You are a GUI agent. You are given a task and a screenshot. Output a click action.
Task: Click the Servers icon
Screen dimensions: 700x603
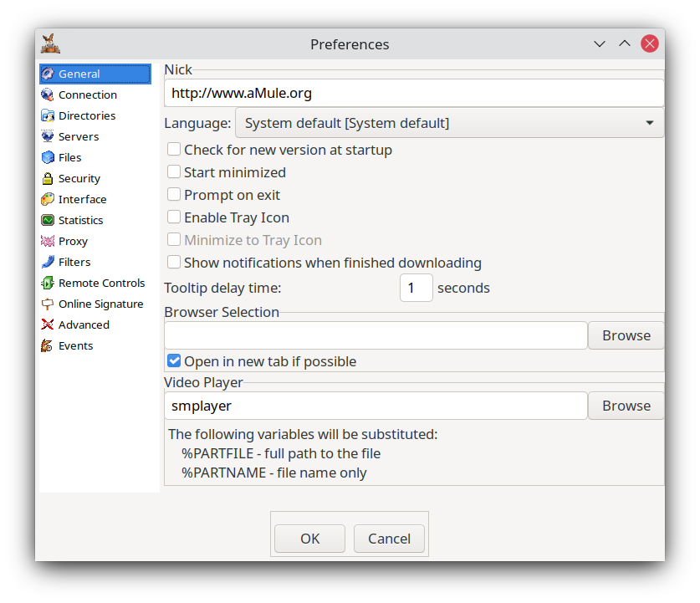tap(48, 136)
